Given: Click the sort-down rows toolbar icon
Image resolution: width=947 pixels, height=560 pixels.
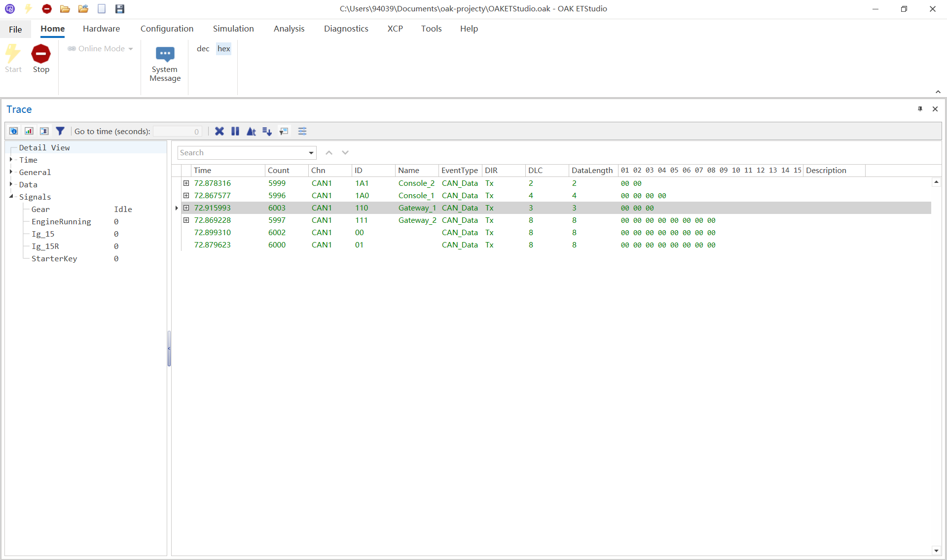Looking at the screenshot, I should coord(267,131).
